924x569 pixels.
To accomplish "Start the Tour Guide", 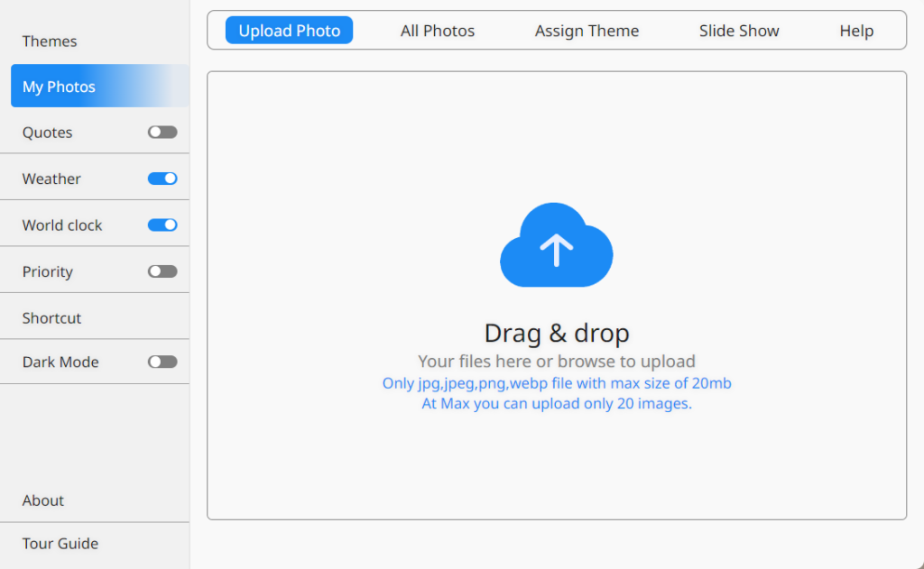I will coord(60,544).
